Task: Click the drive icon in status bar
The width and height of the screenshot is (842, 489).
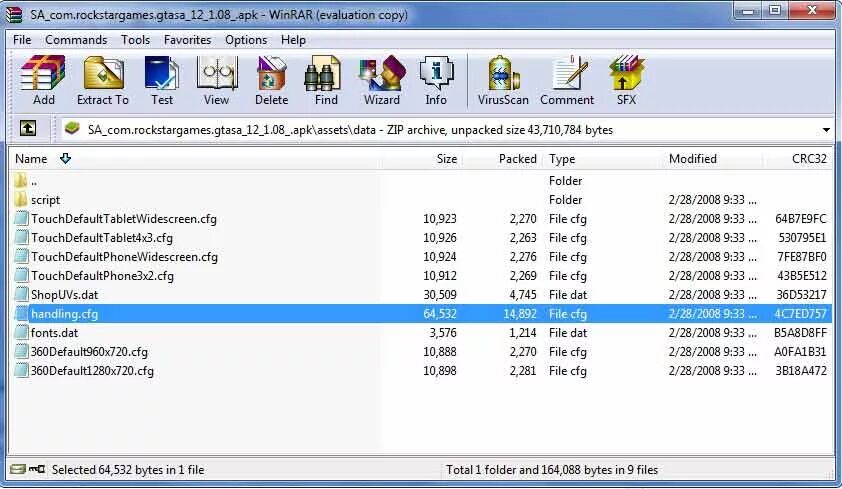Action: pos(18,469)
